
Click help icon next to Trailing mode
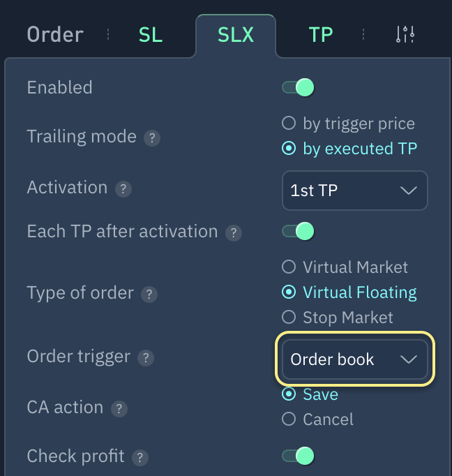(152, 137)
